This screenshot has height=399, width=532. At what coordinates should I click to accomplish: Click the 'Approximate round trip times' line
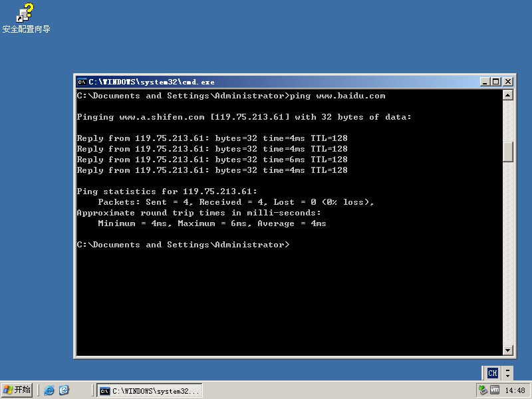198,213
